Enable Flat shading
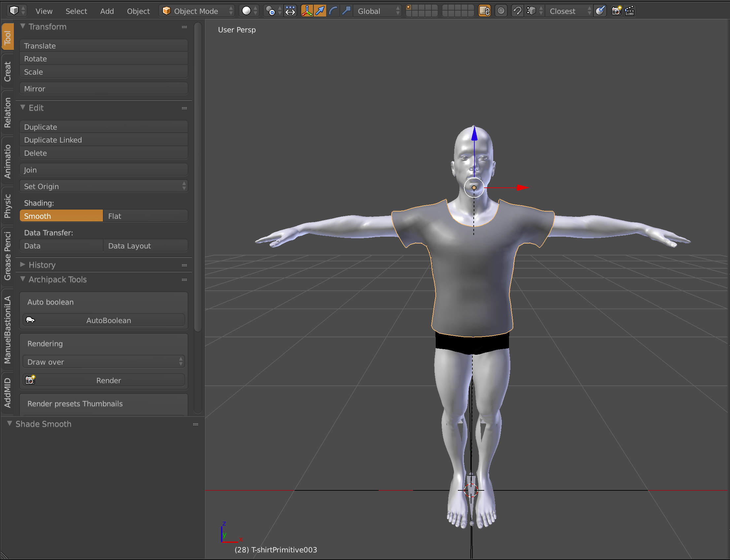 [145, 216]
